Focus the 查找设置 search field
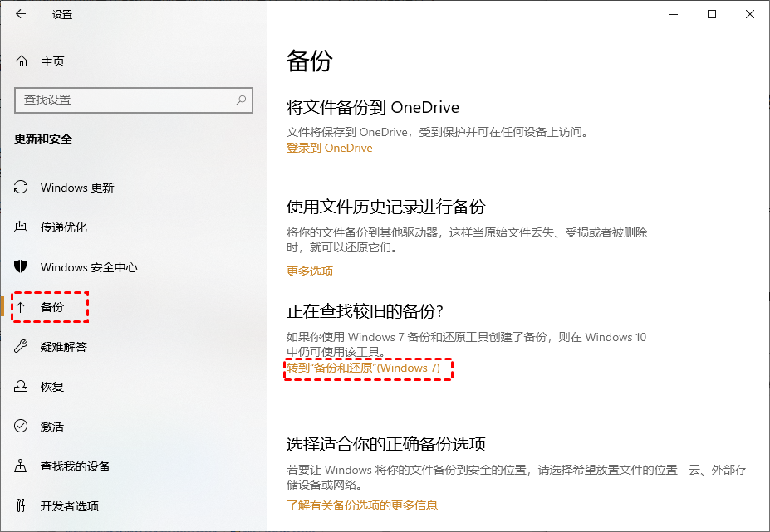The width and height of the screenshot is (770, 532). click(134, 100)
